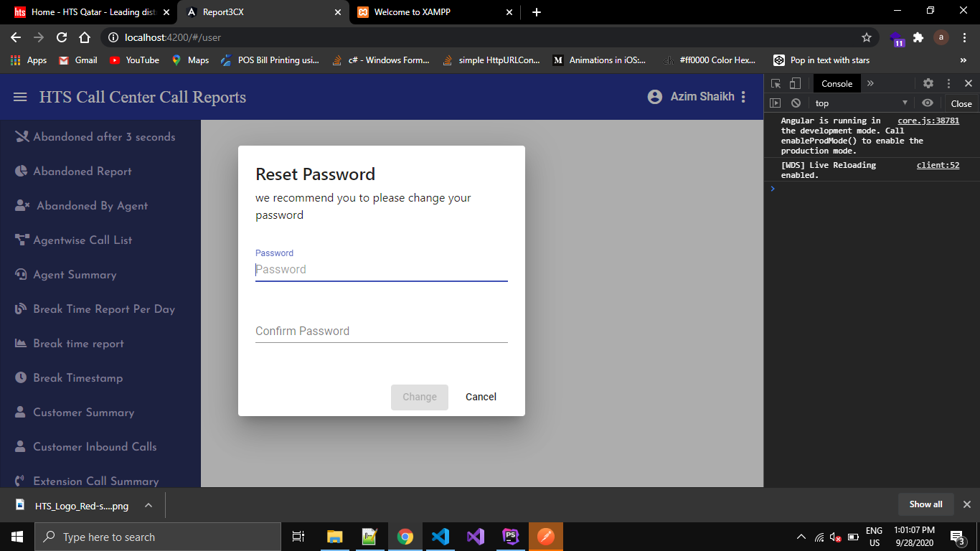Toggle the console sidebar panel icon
980x551 pixels.
776,103
